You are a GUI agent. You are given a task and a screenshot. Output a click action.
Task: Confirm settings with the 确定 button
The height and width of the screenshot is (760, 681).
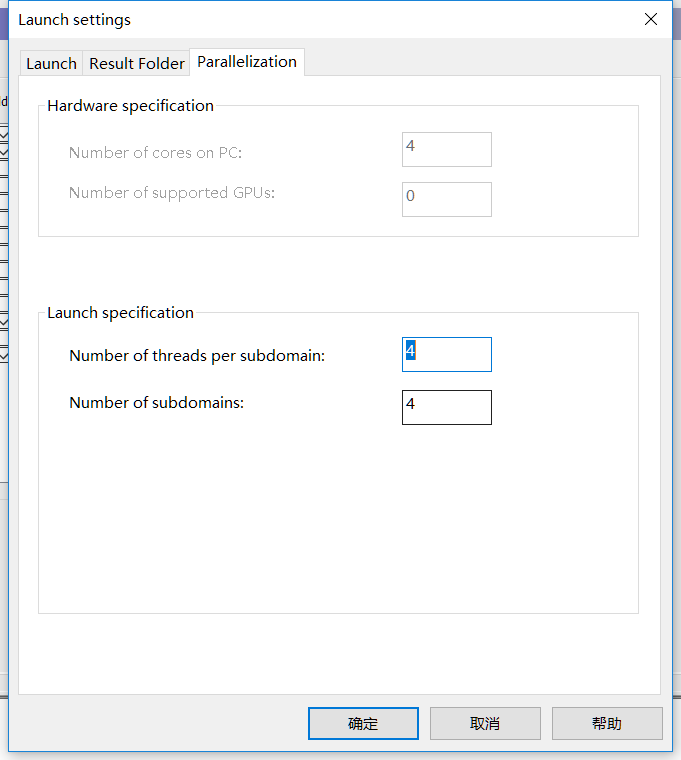pos(363,723)
